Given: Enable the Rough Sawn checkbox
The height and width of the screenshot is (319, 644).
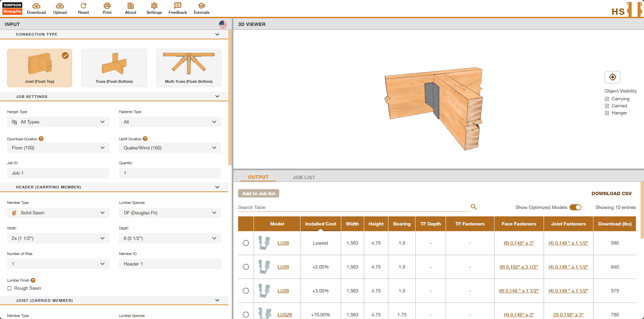Looking at the screenshot, I should [9, 288].
